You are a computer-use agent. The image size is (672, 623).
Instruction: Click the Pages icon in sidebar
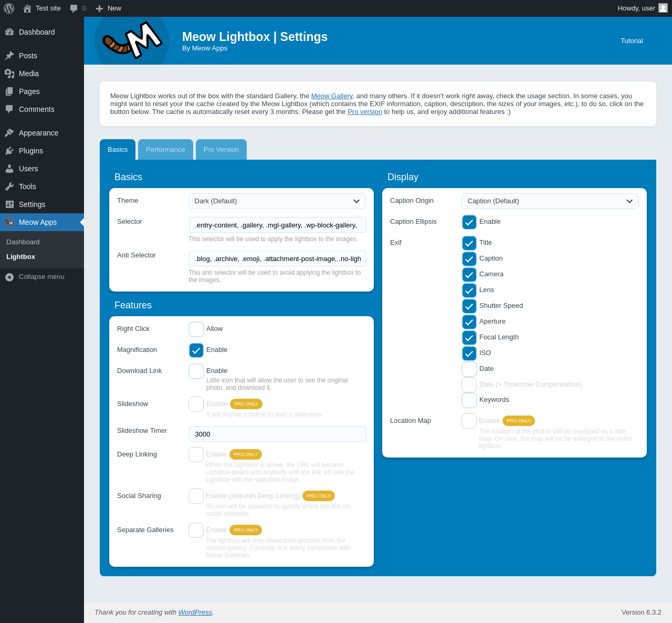coord(9,91)
